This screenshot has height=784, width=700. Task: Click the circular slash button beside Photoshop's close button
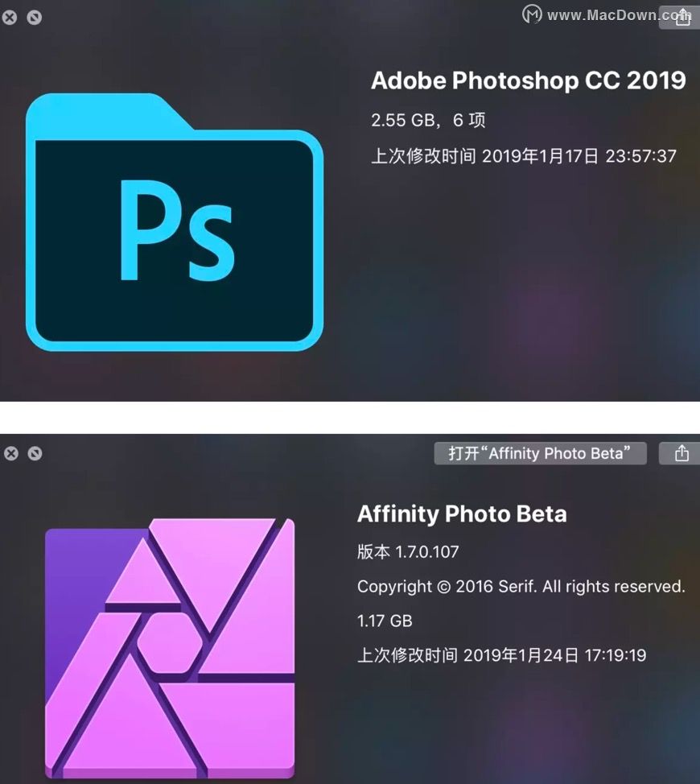click(34, 18)
